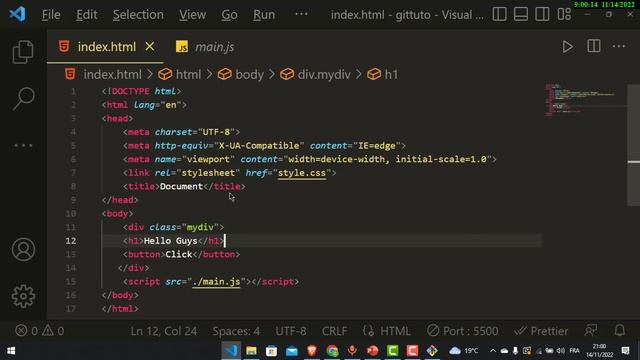Place cursor on line 12 number
640x360 pixels.
coord(71,241)
